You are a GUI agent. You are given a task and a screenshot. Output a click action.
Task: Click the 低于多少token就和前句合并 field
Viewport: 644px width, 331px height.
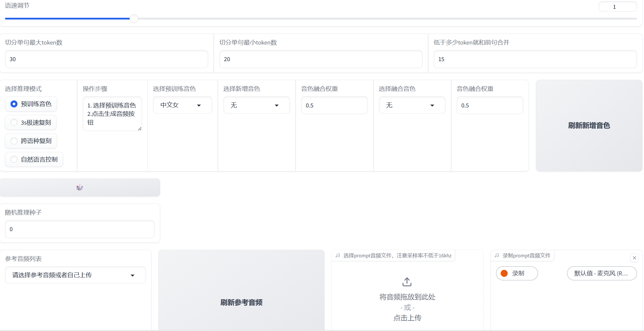click(x=535, y=59)
